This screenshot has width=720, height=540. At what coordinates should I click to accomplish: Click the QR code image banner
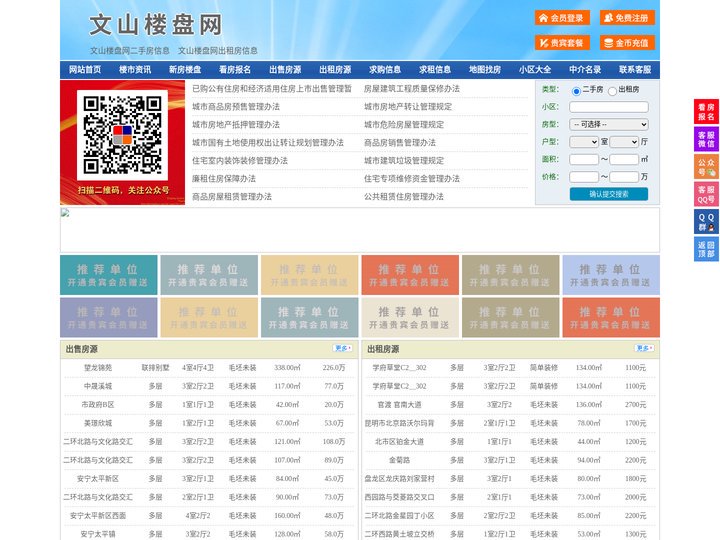[123, 142]
